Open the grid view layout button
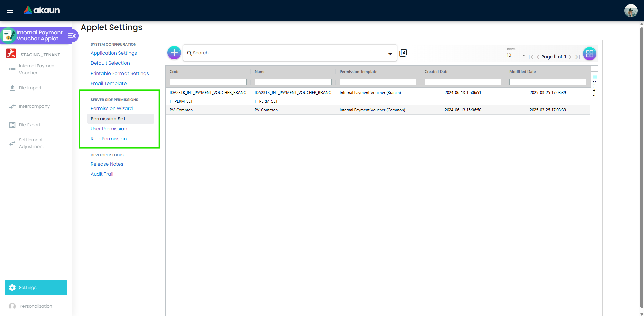 589,53
